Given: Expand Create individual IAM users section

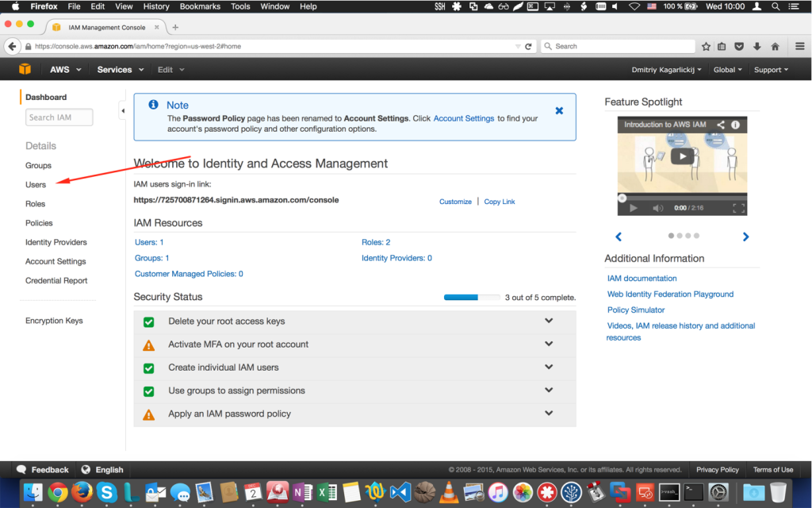Looking at the screenshot, I should 549,367.
